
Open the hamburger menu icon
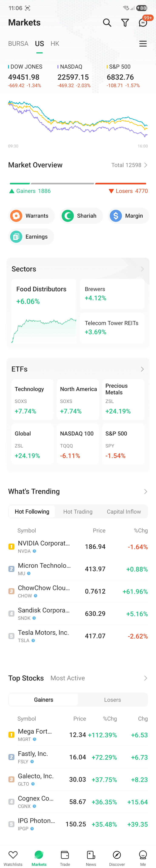point(143,43)
